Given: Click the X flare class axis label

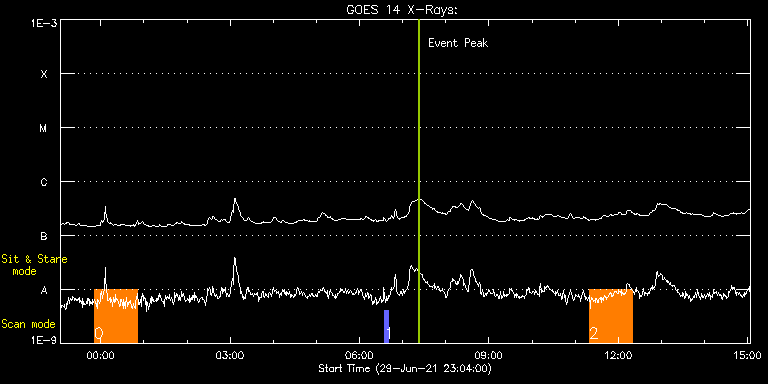Looking at the screenshot, I should point(44,74).
